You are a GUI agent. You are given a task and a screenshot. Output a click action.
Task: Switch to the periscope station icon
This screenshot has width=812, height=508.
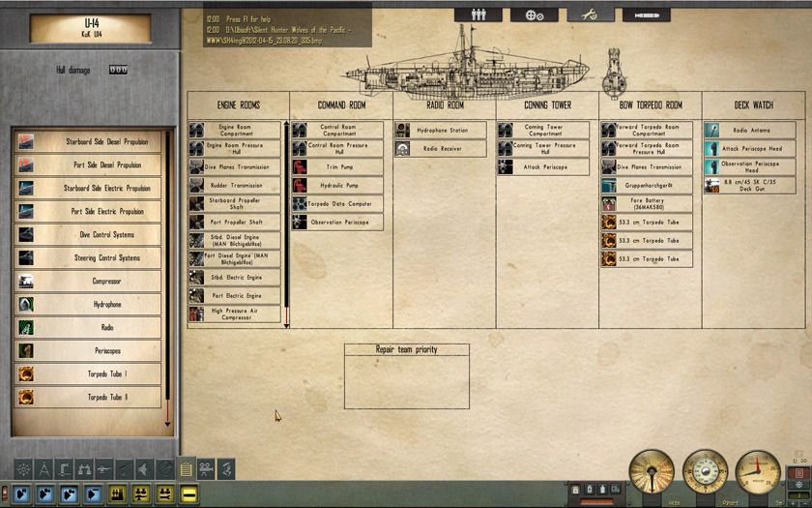coord(64,469)
